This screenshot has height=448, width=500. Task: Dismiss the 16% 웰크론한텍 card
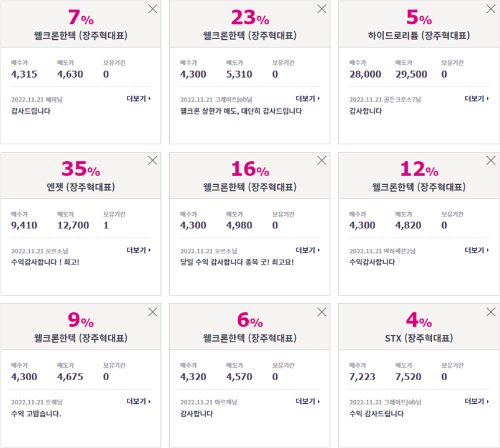322,161
